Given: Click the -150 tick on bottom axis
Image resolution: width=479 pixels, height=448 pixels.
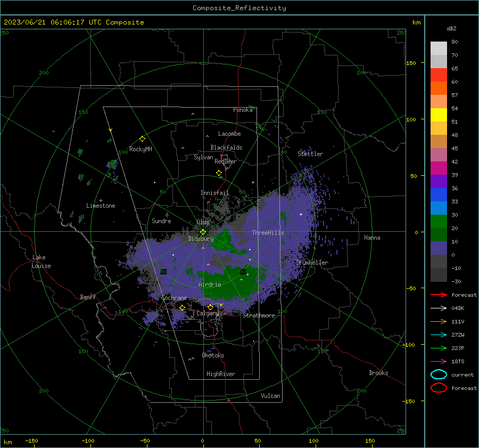Looking at the screenshot, I should [x=31, y=441].
